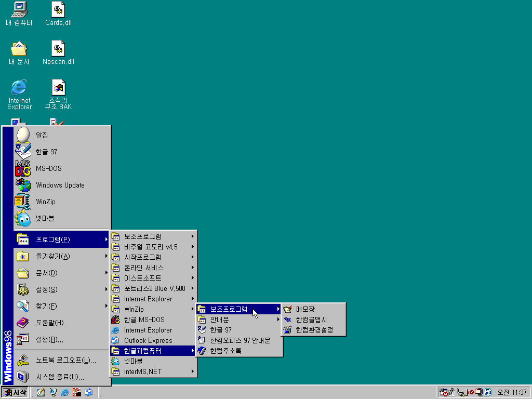
Task: Click the network monitors tray icon
Action: click(x=487, y=393)
